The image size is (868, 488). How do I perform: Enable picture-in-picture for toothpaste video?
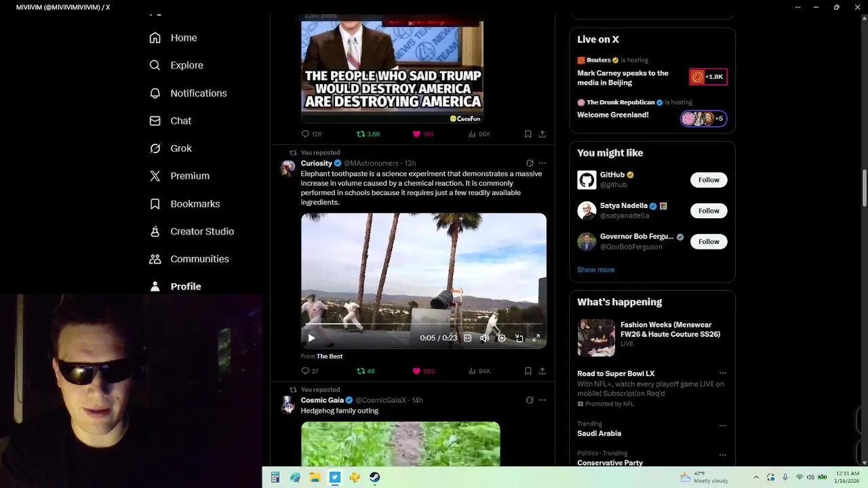click(x=519, y=338)
